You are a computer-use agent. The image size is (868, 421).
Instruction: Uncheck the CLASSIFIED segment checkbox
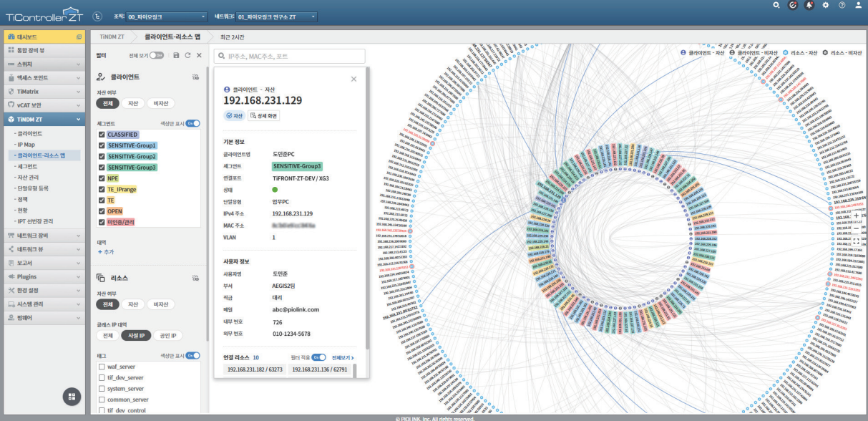(102, 135)
